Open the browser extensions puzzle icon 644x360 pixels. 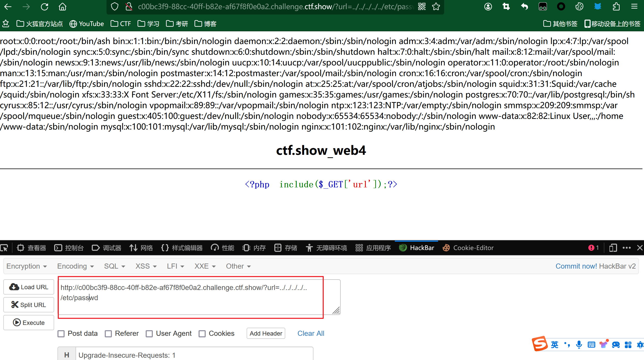616,7
